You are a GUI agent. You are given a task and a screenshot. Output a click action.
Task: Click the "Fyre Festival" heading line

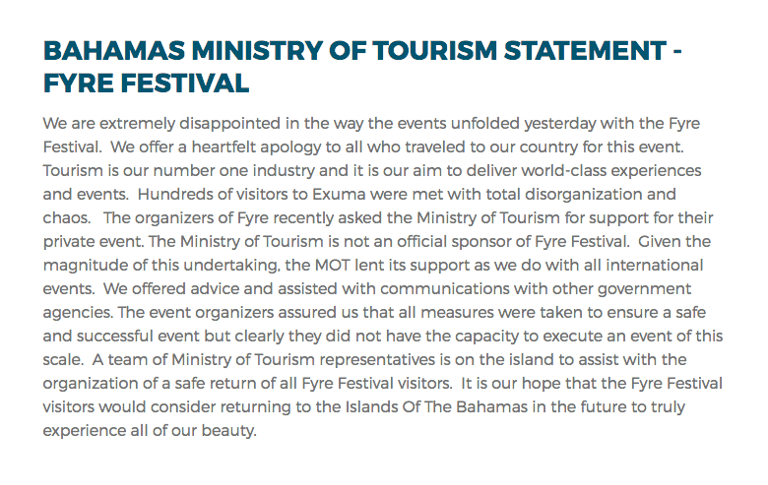point(146,83)
